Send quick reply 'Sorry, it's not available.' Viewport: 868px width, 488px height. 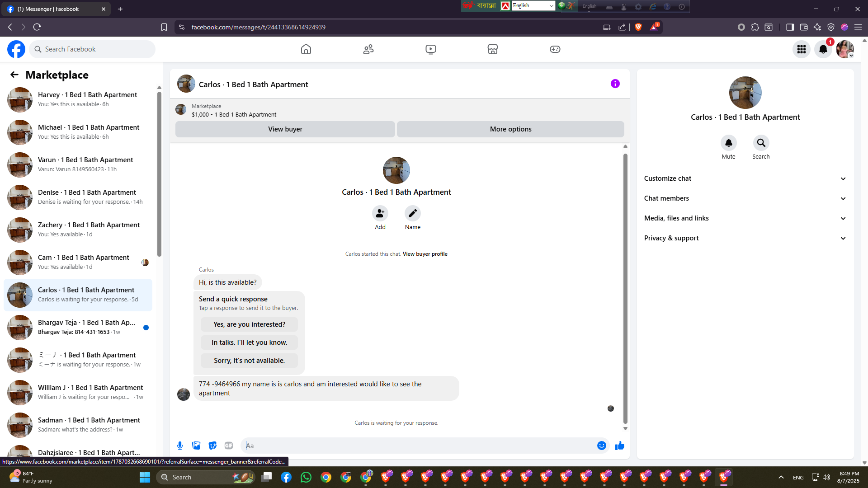click(250, 361)
